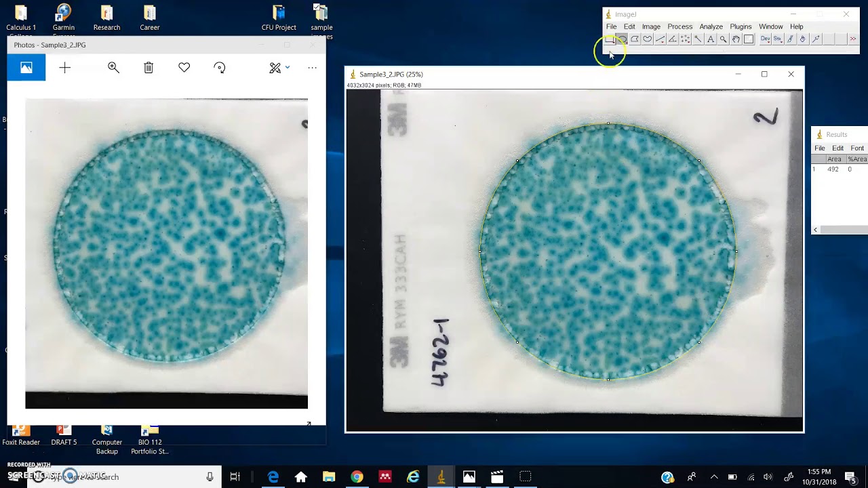Select the Color picker tool in ImageJ
868x488 pixels.
(749, 39)
